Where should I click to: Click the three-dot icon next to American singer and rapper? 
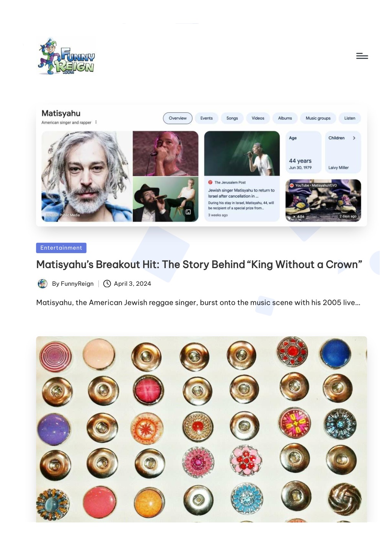(x=96, y=122)
